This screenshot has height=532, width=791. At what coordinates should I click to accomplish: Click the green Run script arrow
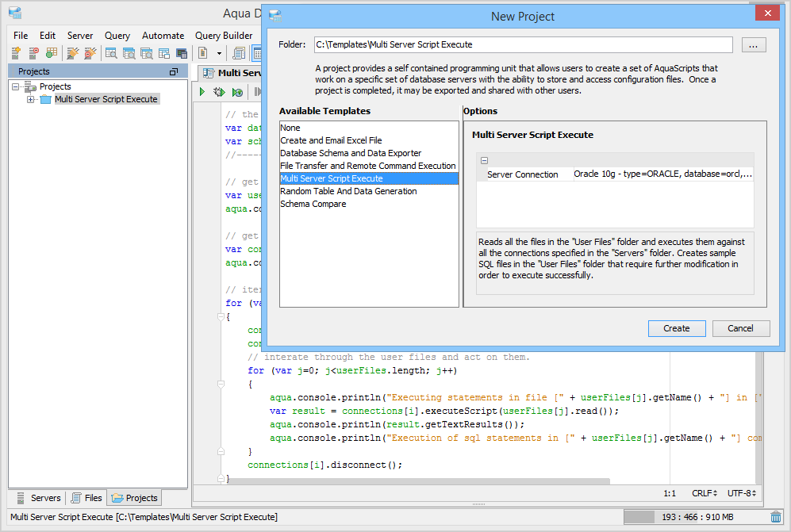pyautogui.click(x=202, y=92)
